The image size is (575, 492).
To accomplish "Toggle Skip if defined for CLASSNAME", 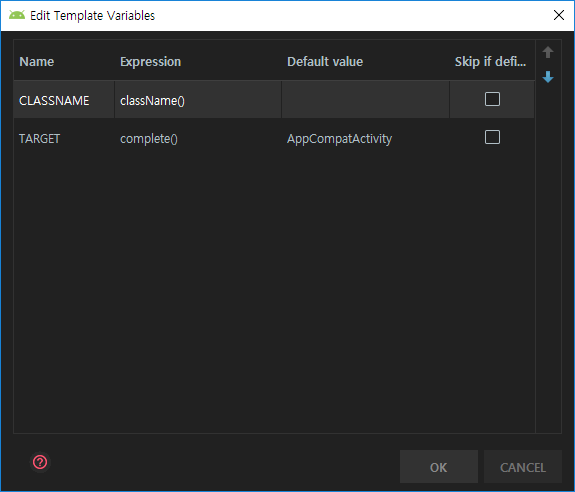I will click(x=492, y=99).
